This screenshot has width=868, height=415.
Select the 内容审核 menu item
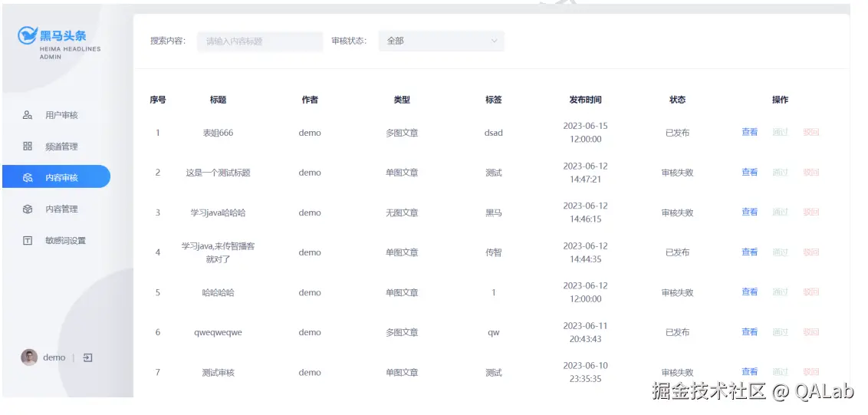pyautogui.click(x=57, y=176)
